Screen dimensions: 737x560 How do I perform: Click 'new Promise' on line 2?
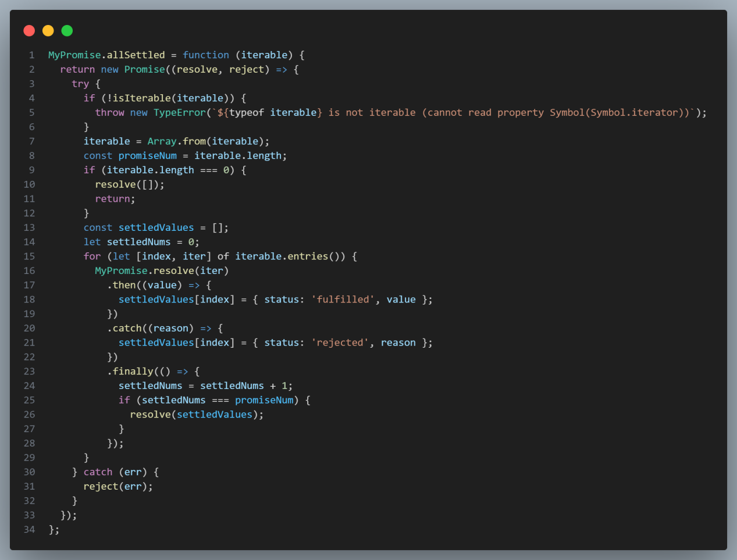point(133,69)
